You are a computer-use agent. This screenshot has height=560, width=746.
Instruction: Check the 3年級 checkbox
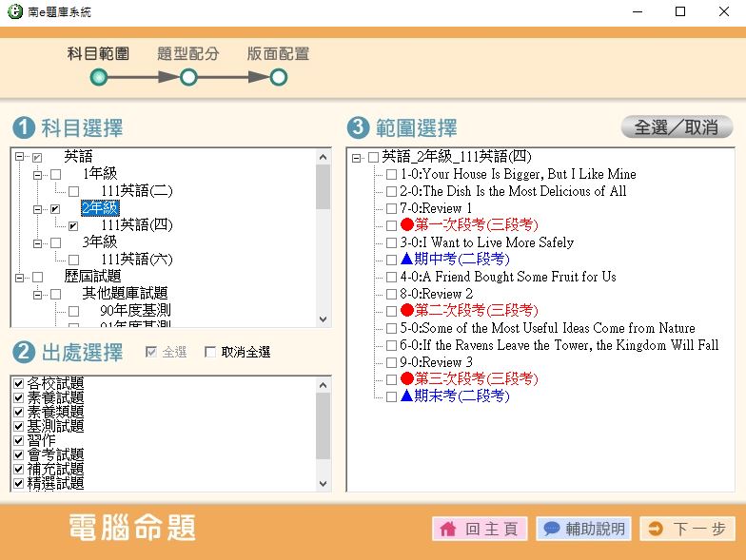(x=55, y=243)
